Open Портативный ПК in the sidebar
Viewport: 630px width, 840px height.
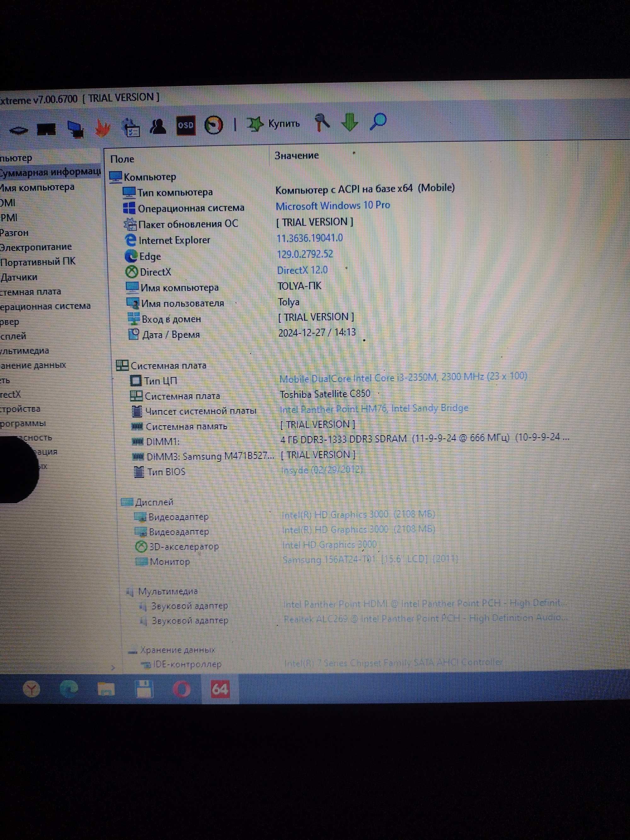(37, 262)
